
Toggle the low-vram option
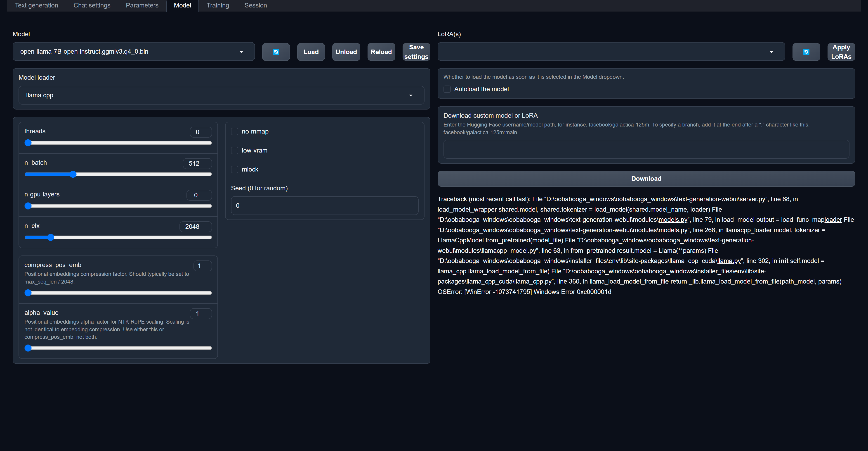pyautogui.click(x=235, y=150)
